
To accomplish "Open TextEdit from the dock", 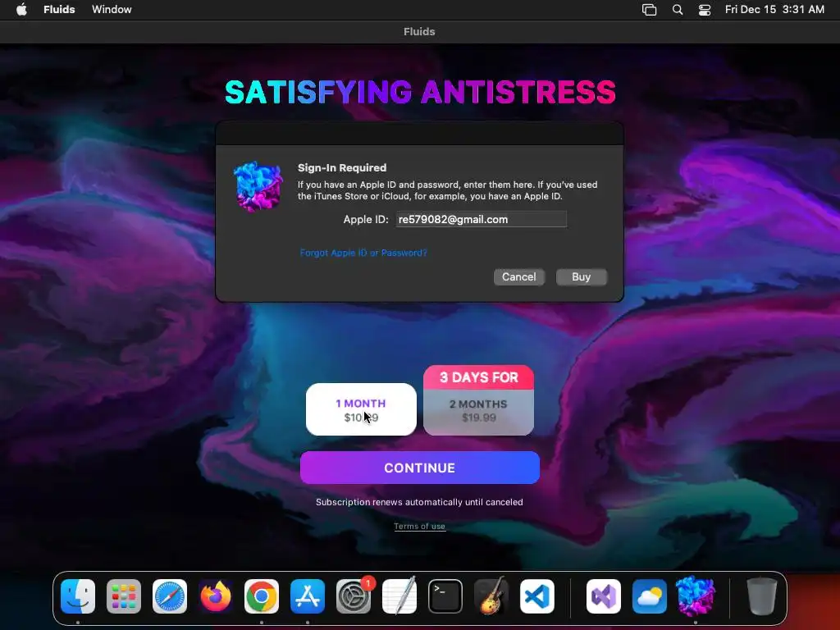I will 399,596.
